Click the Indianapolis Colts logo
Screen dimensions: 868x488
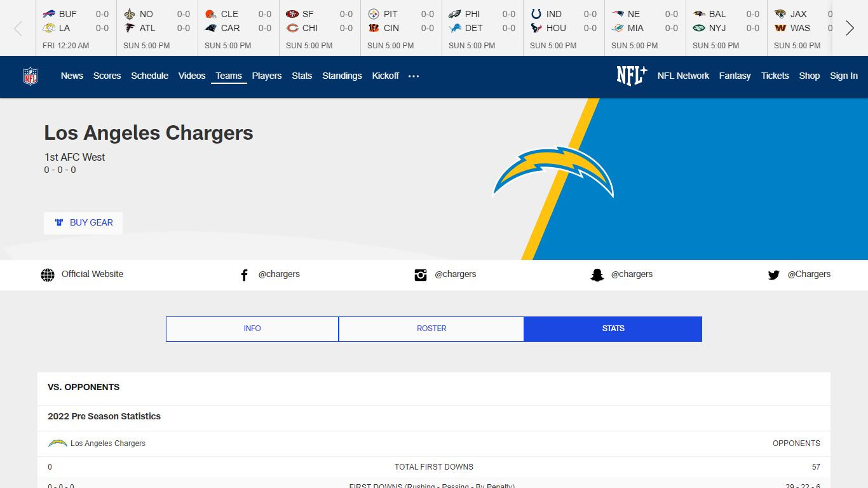pos(536,14)
